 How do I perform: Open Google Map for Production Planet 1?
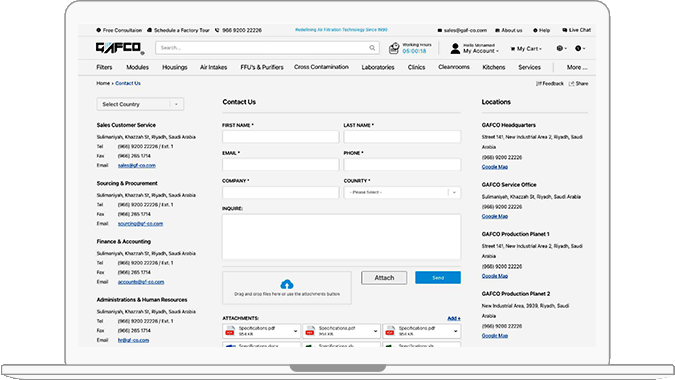coord(495,276)
